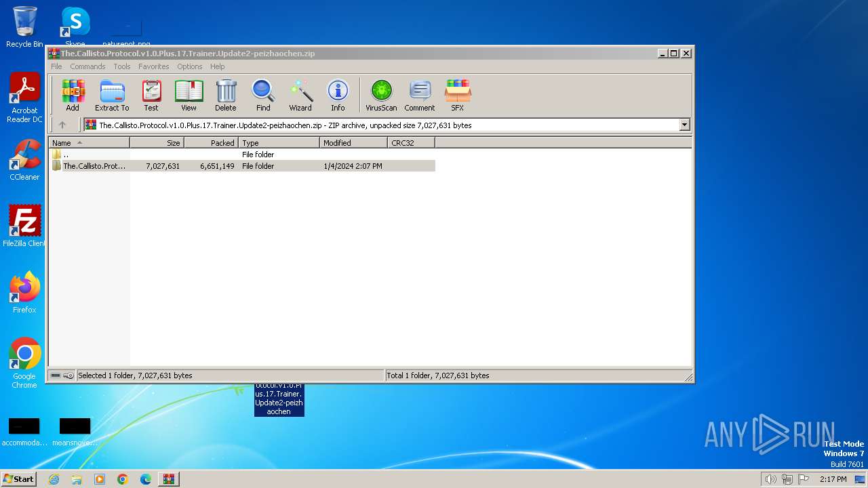The image size is (868, 488).
Task: Open the Recycle Bin desktop icon
Action: (x=24, y=27)
